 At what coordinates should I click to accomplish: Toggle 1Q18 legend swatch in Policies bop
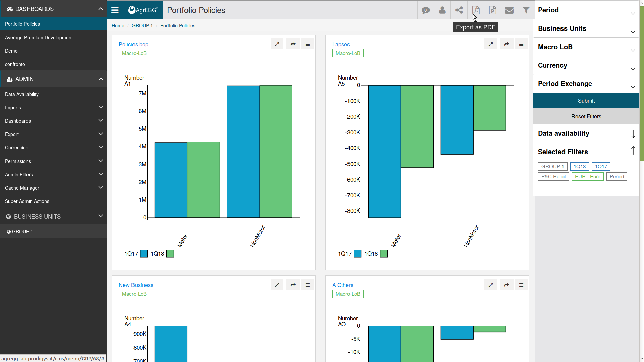170,254
